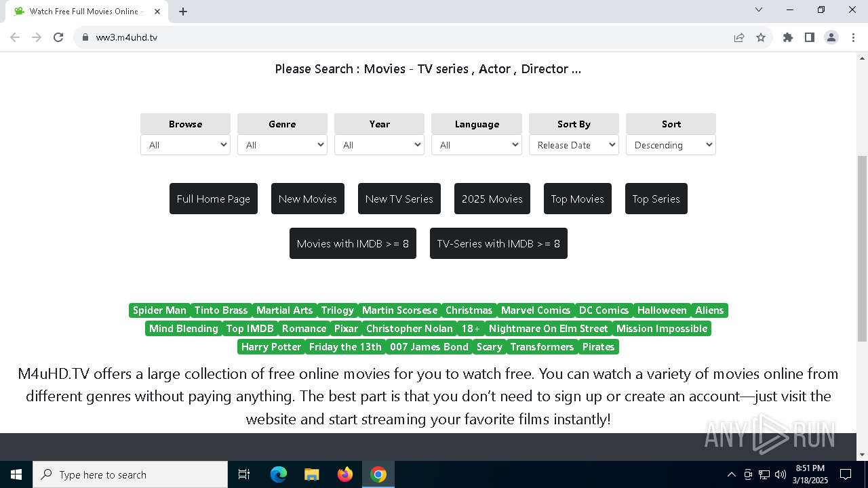Open Chrome icon on taskbar

378,474
